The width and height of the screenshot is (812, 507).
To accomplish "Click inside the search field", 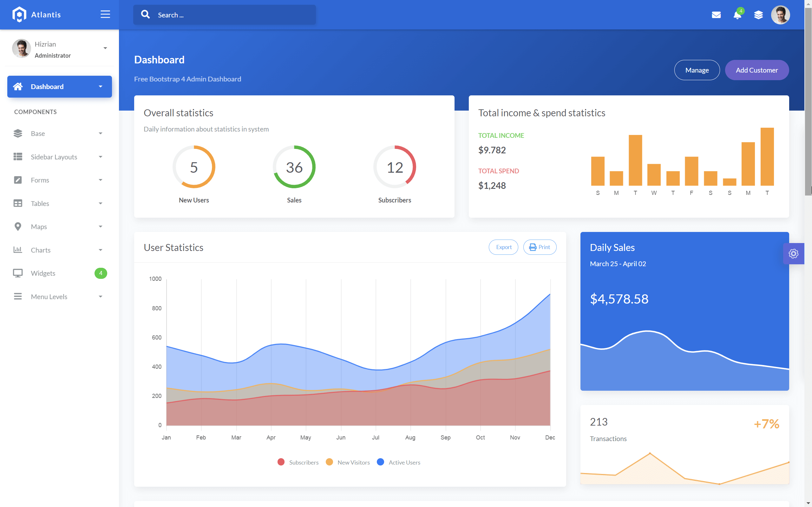I will 224,15.
